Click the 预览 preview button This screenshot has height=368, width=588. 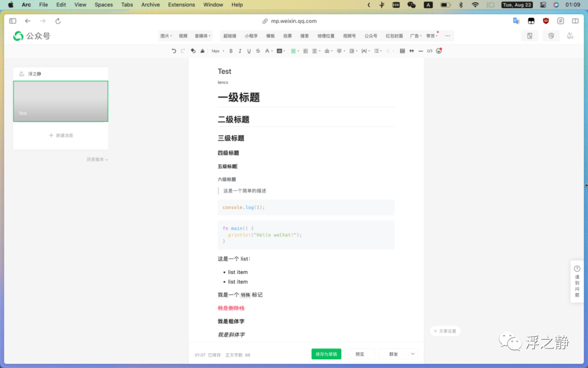[360, 354]
